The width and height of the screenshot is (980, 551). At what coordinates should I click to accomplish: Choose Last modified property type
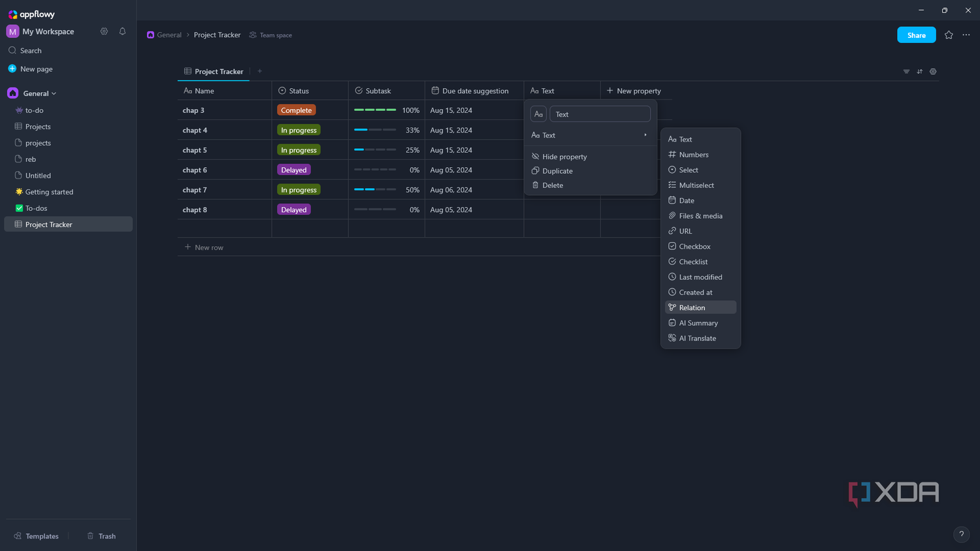[700, 277]
